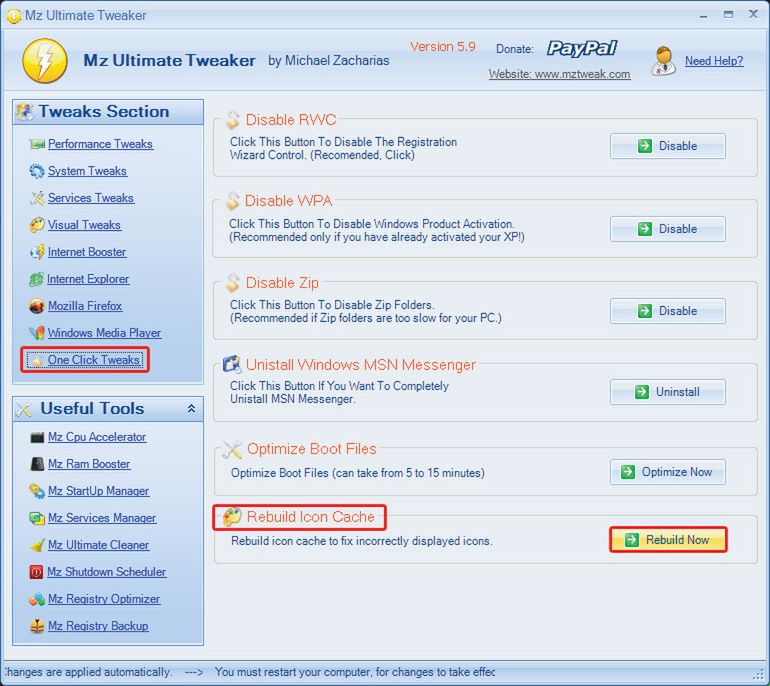Screen dimensions: 770x686
Task: Click the Performance Tweaks icon
Action: click(37, 144)
